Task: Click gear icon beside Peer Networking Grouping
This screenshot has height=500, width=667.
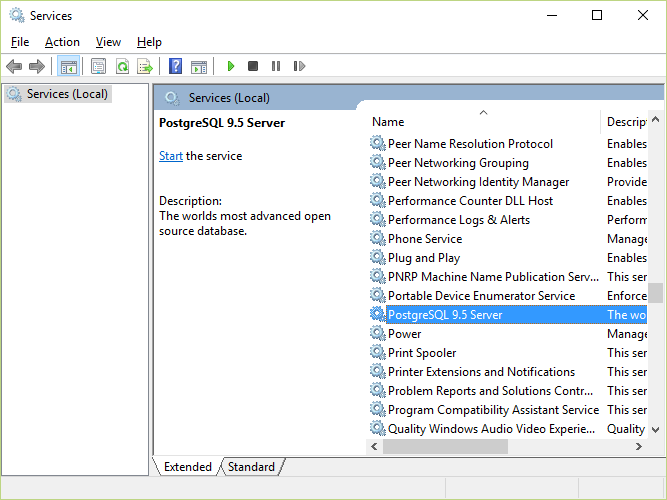Action: coord(378,163)
